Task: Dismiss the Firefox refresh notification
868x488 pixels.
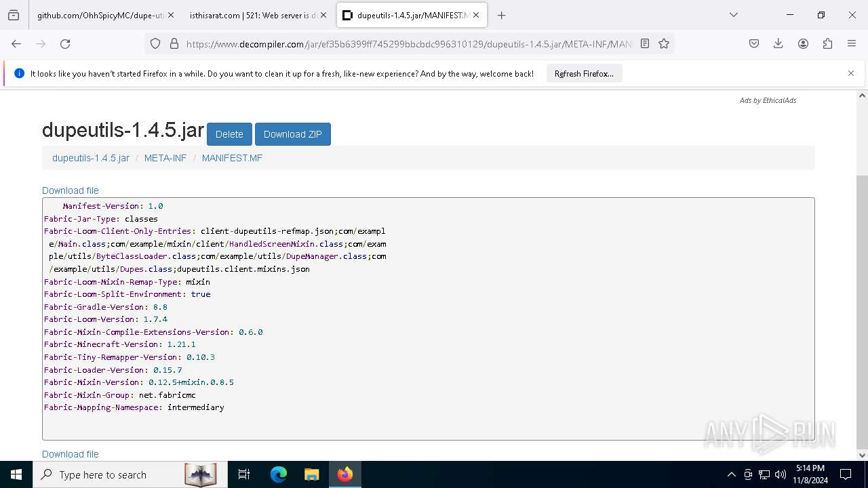Action: 851,73
